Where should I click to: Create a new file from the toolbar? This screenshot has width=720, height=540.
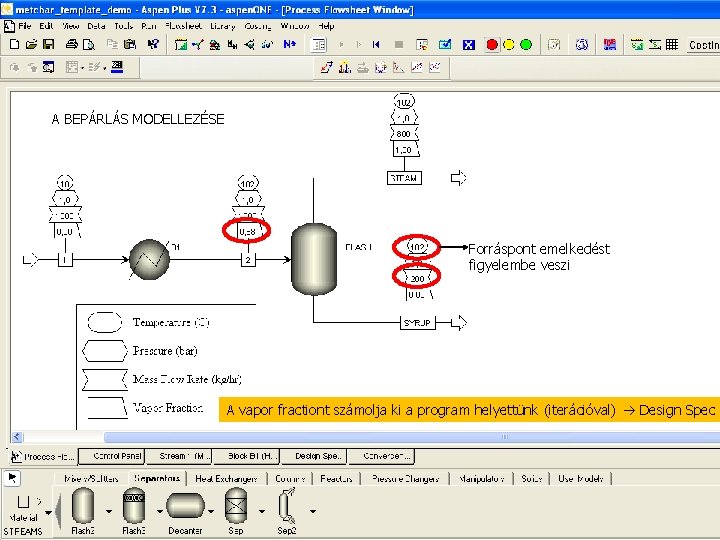(14, 44)
